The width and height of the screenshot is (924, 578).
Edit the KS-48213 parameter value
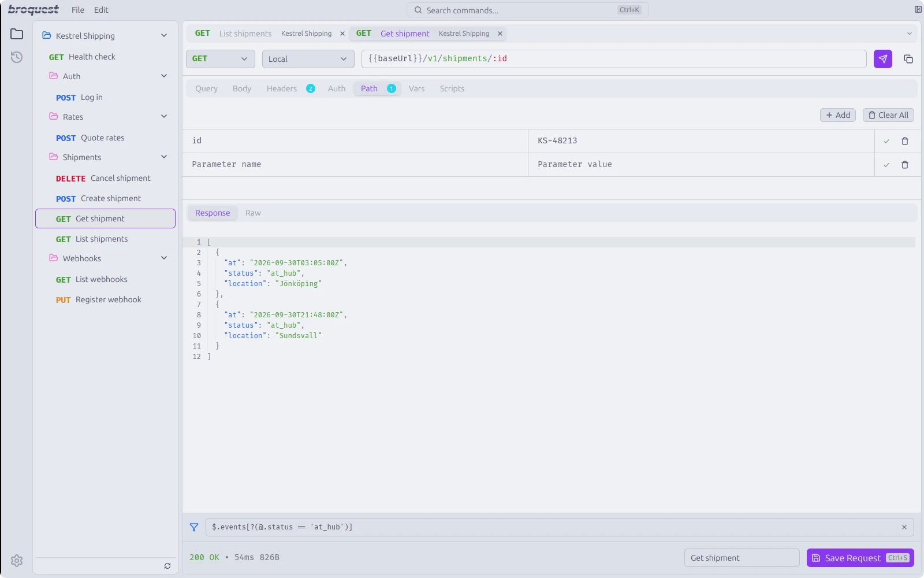701,141
